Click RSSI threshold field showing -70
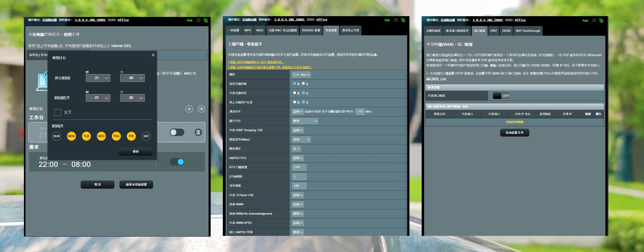This screenshot has height=252, width=644. [360, 112]
